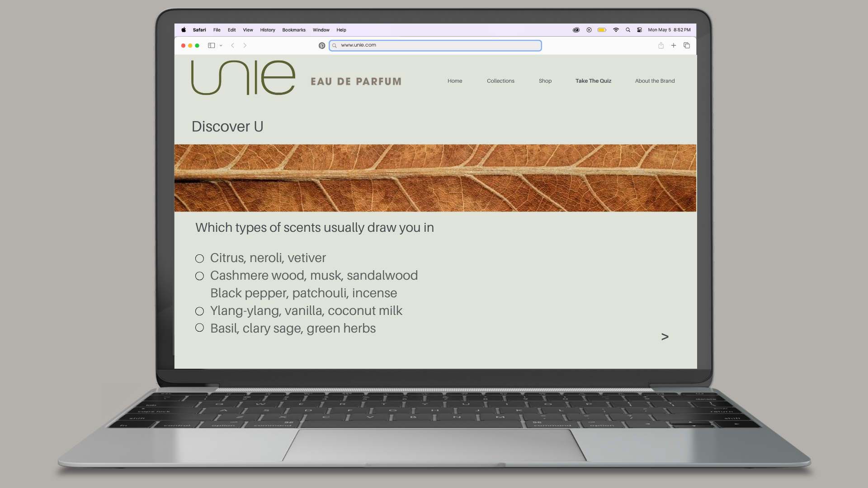Check the battery status icon
This screenshot has width=868, height=488.
tap(602, 30)
